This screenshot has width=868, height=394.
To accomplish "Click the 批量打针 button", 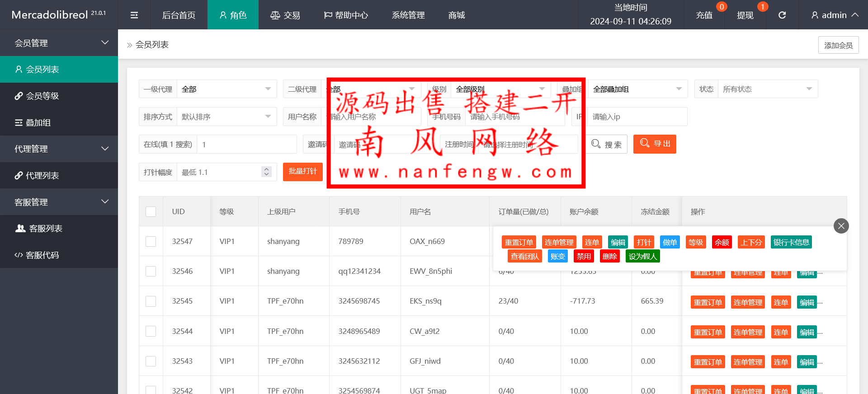I will (302, 172).
